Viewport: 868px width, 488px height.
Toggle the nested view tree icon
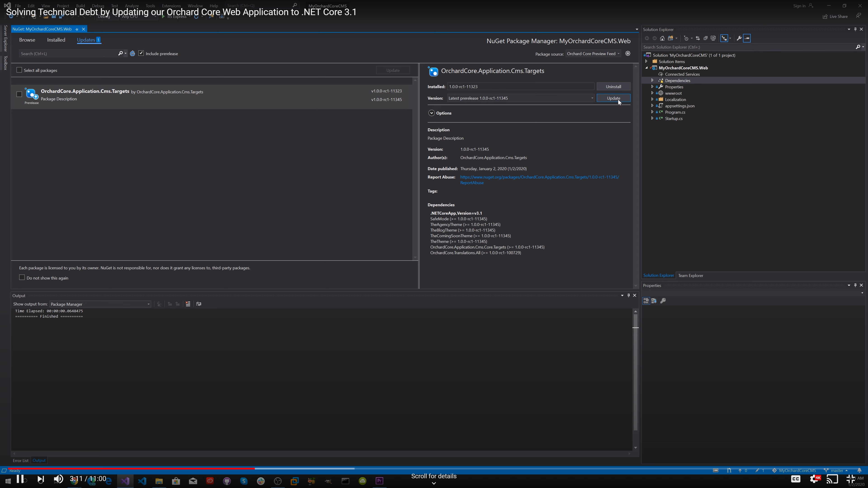click(x=724, y=38)
